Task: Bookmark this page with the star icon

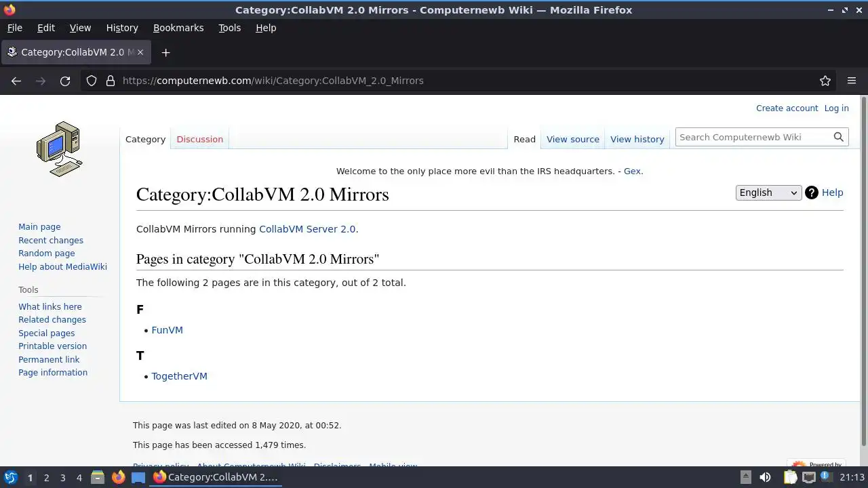Action: (x=825, y=81)
